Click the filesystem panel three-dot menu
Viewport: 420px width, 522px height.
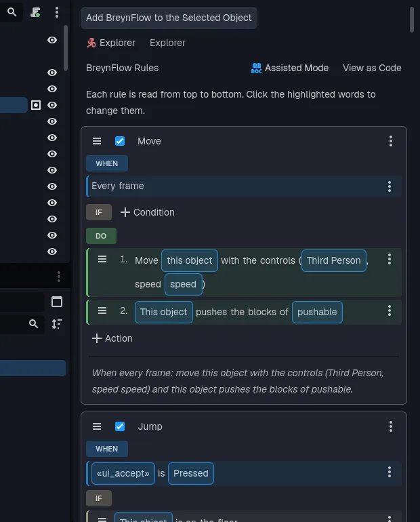(59, 277)
